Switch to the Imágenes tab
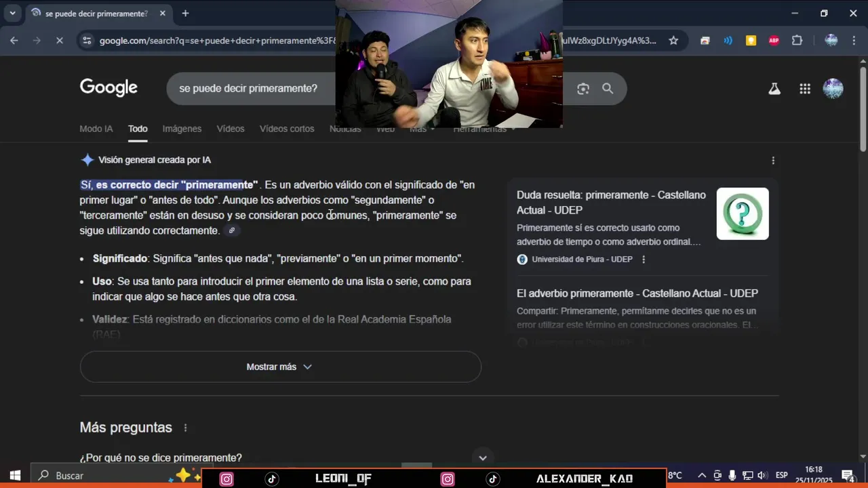Viewport: 868px width, 488px height. tap(182, 129)
